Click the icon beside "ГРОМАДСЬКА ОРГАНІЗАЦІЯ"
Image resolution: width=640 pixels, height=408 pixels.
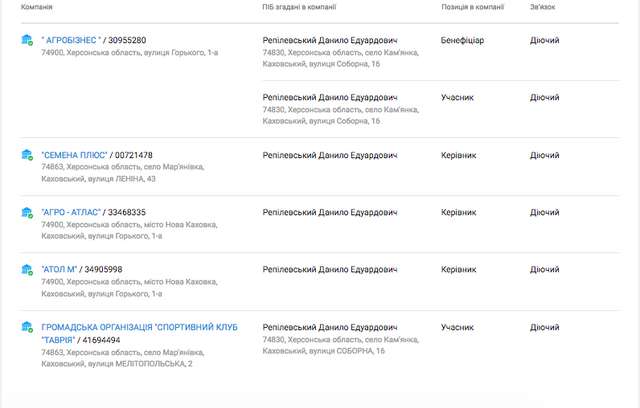click(27, 328)
